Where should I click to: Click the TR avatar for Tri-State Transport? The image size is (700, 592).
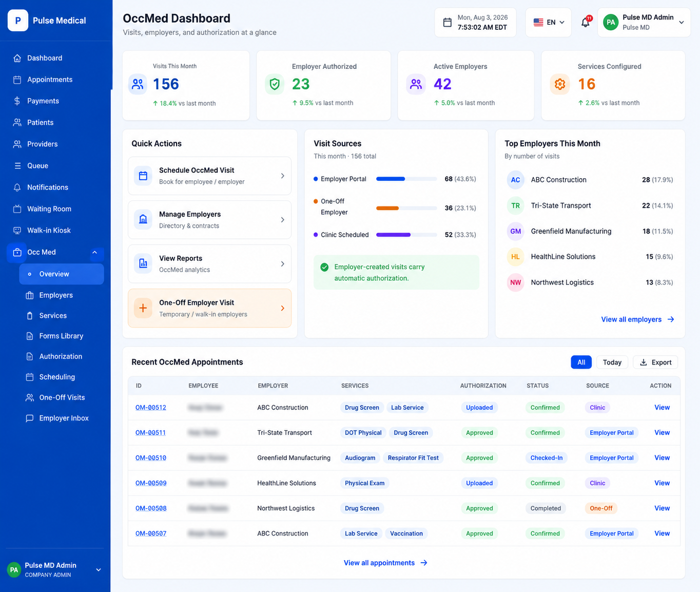click(x=515, y=205)
